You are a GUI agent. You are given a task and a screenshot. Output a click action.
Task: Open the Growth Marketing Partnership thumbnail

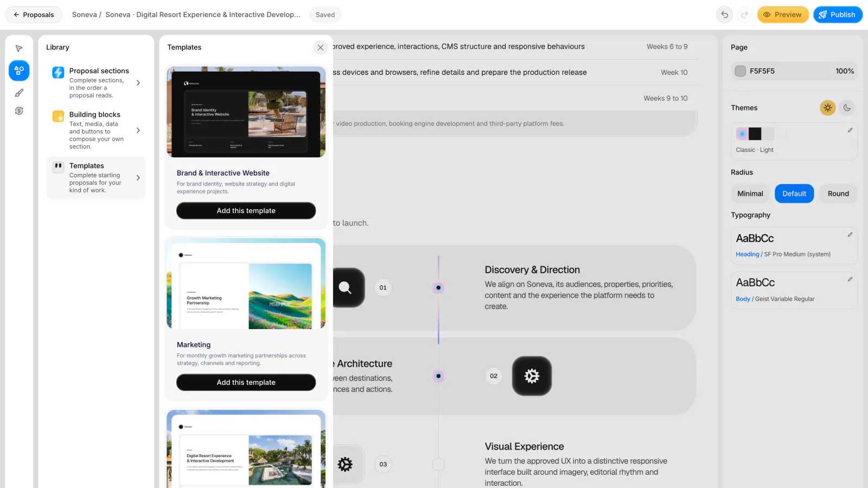coord(246,284)
